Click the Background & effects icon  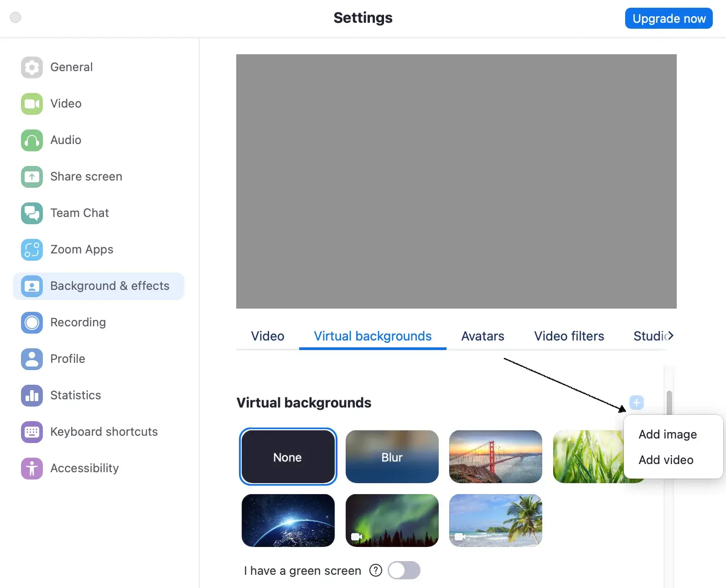pos(32,286)
